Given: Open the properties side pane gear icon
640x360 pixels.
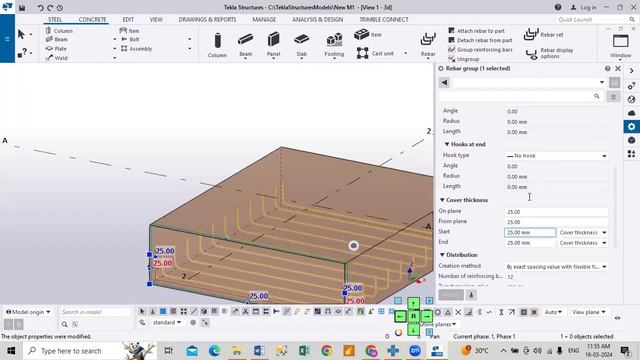Looking at the screenshot, I should click(x=631, y=127).
